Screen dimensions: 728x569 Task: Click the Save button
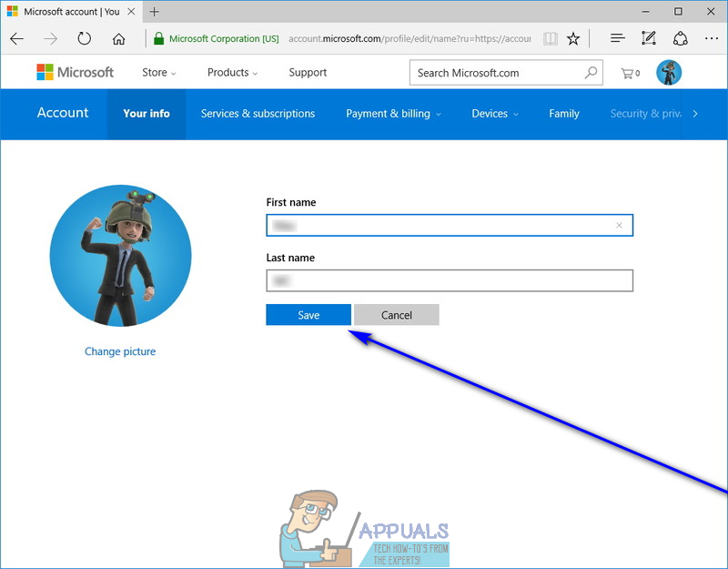pos(308,315)
